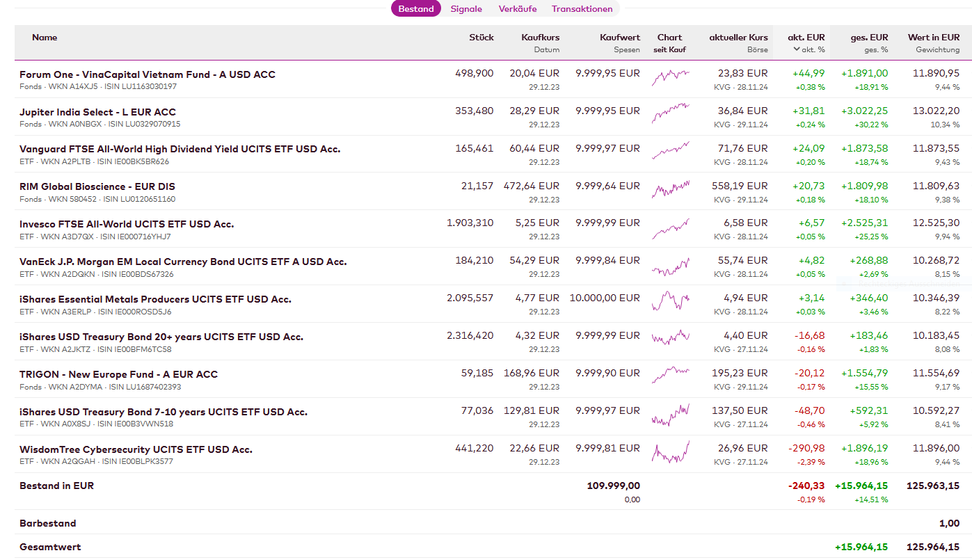This screenshot has width=972, height=560.
Task: Sort by the Stück column header
Action: [481, 38]
